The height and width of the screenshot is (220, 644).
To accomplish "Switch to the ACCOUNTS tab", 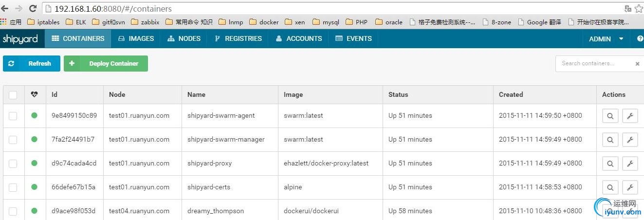I will pyautogui.click(x=298, y=38).
